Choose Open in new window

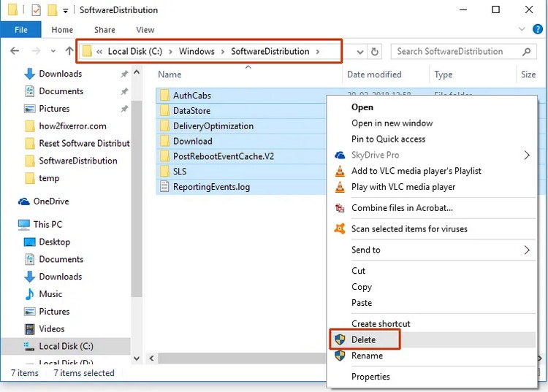392,123
